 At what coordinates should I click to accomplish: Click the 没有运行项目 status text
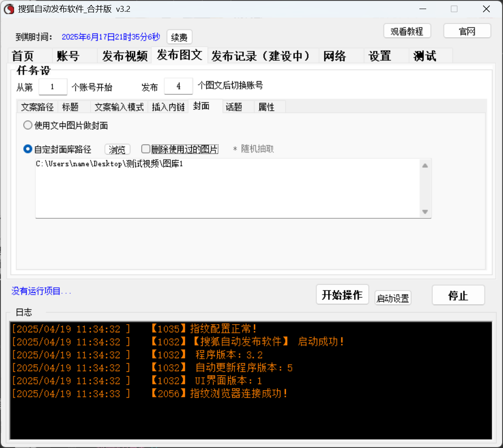(x=41, y=291)
